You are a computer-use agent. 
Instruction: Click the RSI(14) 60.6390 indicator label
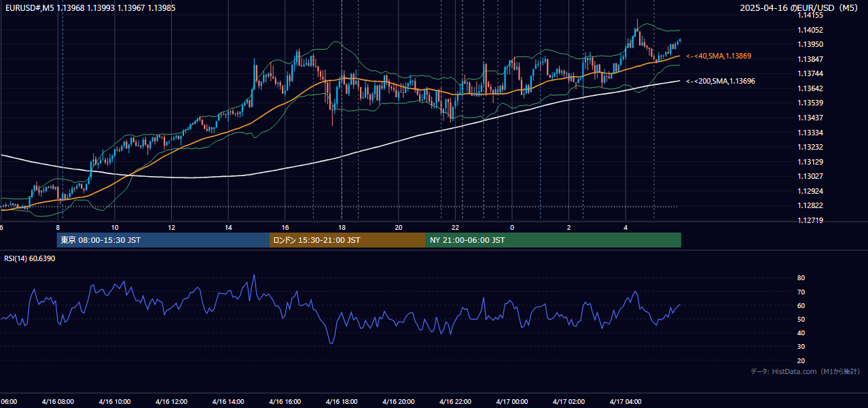(29, 258)
